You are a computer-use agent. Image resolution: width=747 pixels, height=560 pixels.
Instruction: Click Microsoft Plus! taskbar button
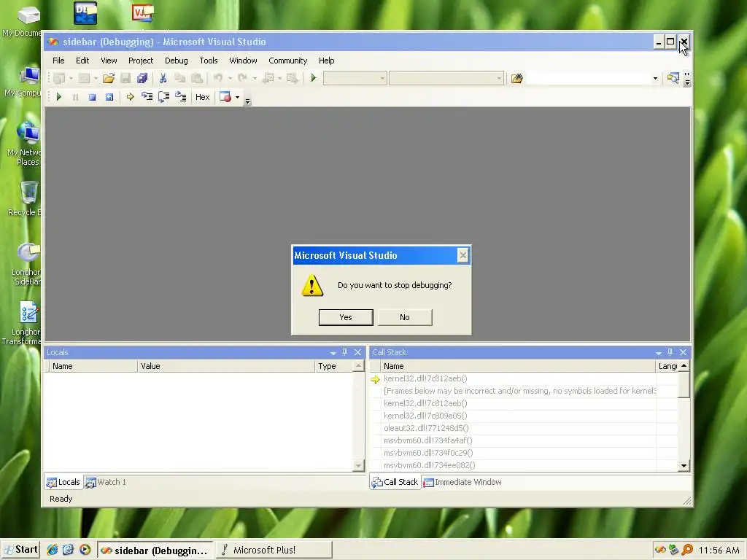(274, 550)
